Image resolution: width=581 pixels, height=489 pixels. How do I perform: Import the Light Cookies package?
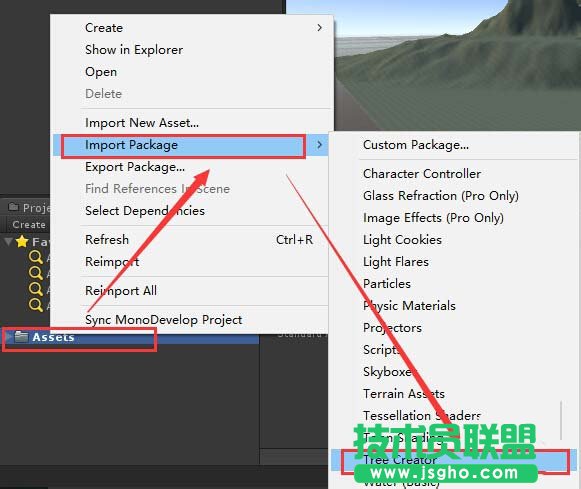[454, 240]
